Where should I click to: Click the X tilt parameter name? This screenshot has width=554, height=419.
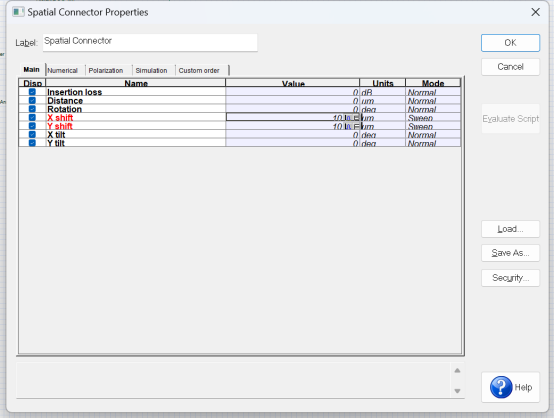56,135
